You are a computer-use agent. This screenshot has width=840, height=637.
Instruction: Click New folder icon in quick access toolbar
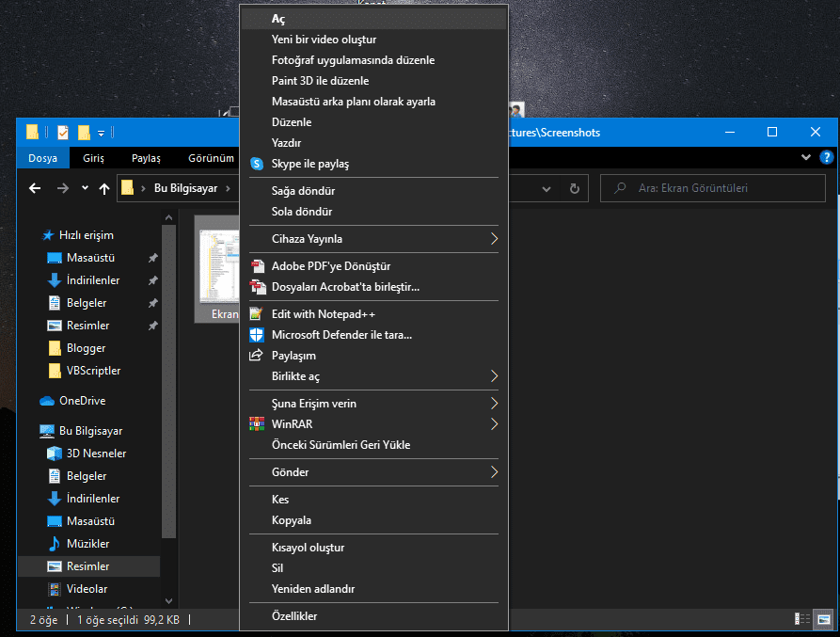coord(84,133)
